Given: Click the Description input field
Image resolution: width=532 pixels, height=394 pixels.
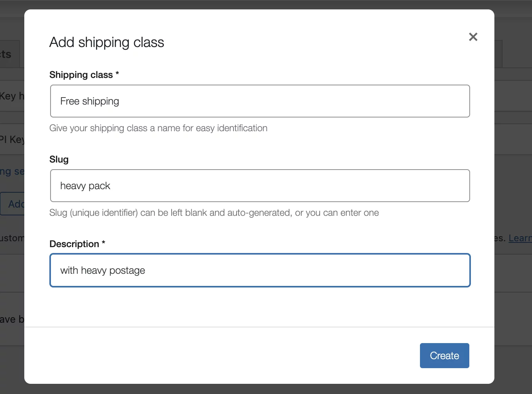Looking at the screenshot, I should click(x=260, y=270).
